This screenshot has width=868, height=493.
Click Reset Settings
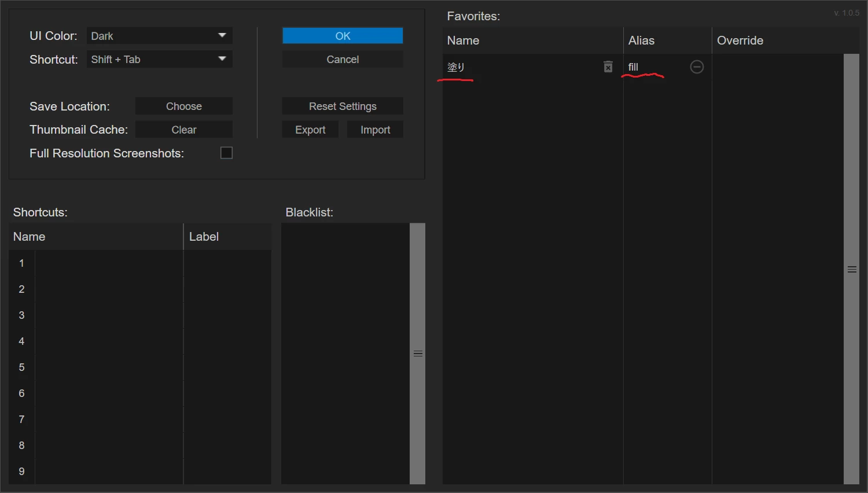[x=343, y=106]
